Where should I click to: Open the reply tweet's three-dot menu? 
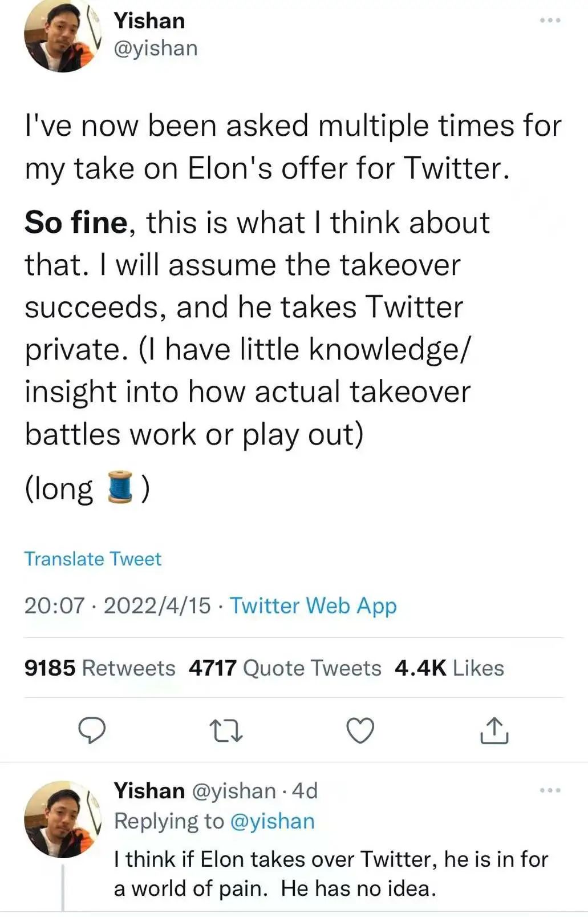[x=550, y=790]
